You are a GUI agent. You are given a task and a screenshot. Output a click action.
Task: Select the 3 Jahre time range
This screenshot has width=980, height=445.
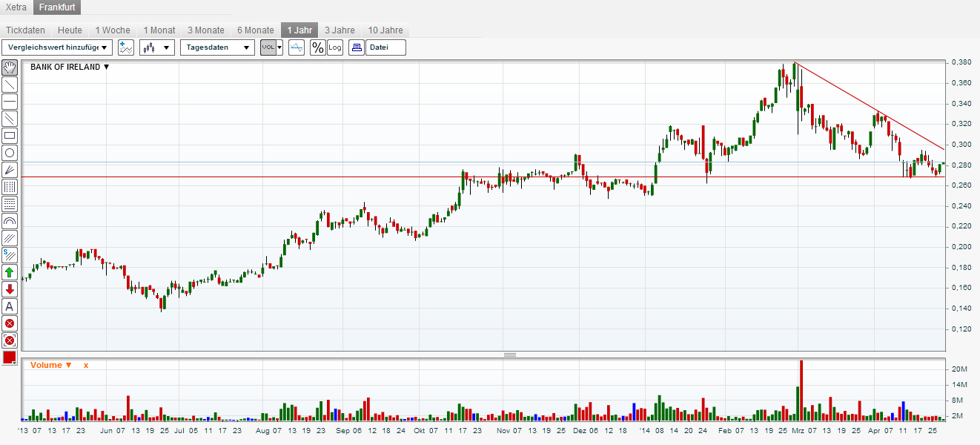[340, 30]
